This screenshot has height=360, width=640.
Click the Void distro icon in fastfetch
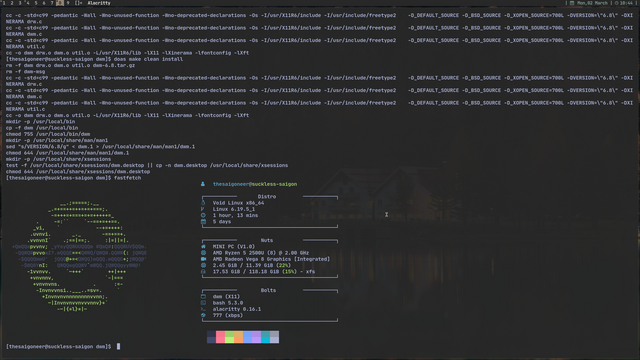(203, 203)
